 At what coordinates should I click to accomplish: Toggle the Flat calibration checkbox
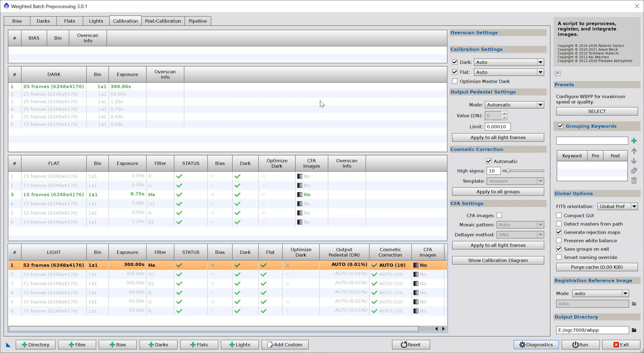click(455, 72)
